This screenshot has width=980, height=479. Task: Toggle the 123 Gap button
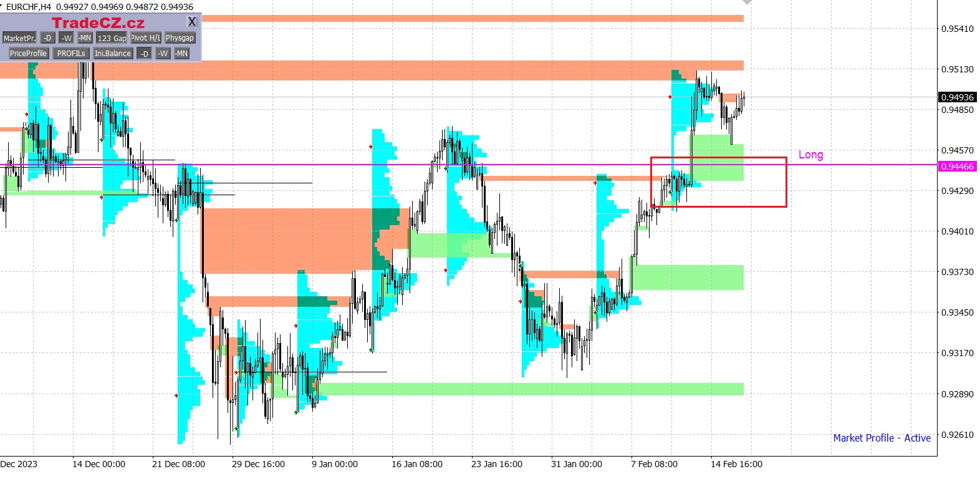click(112, 38)
